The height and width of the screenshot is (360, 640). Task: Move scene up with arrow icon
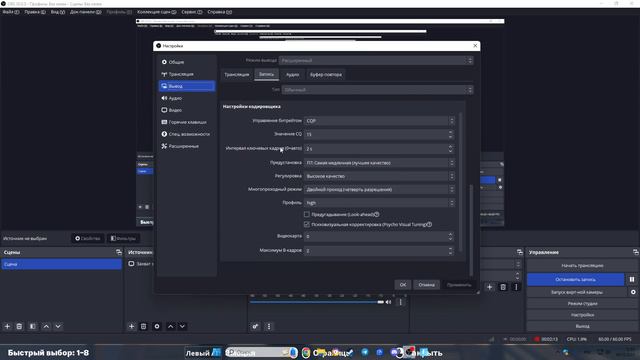point(46,327)
